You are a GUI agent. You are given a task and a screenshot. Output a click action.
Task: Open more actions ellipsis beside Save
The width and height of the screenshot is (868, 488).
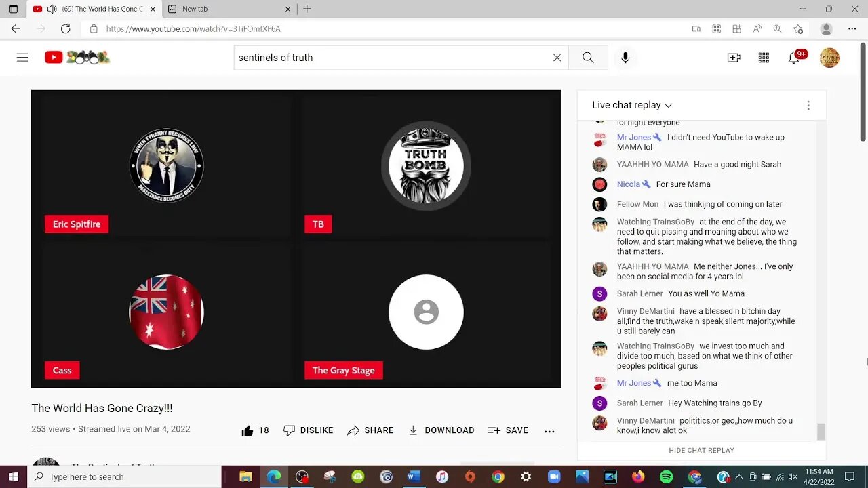coord(549,430)
